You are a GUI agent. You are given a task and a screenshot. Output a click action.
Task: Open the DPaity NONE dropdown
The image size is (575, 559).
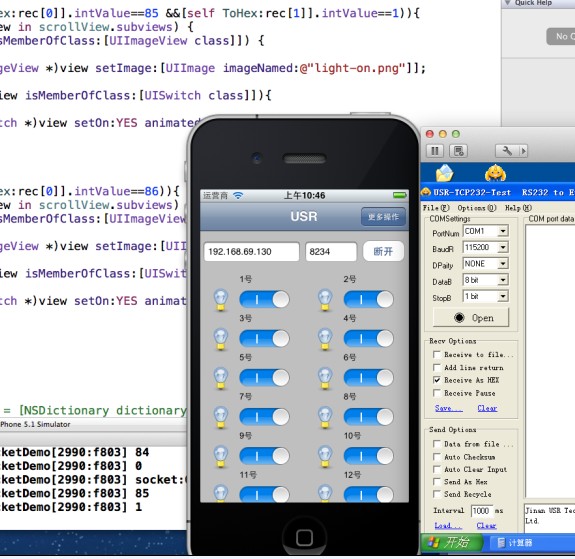click(x=503, y=264)
